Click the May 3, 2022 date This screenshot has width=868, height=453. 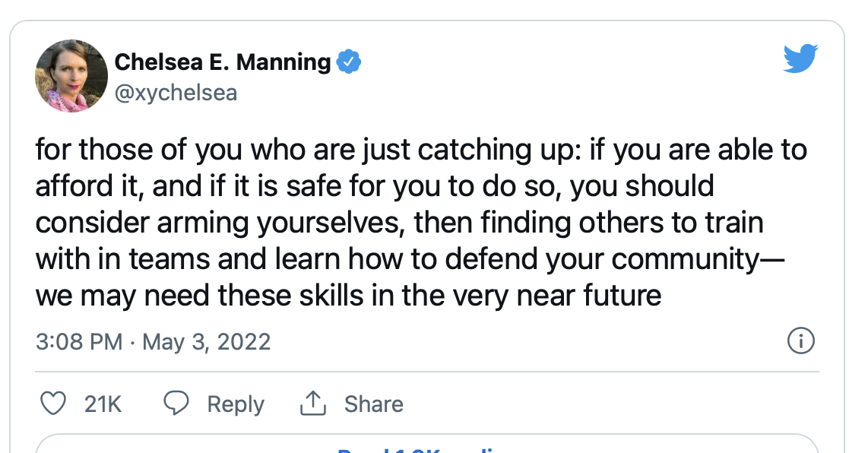[207, 341]
